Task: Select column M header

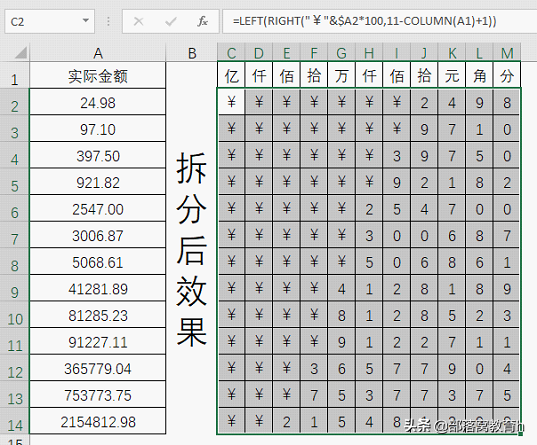Action: (507, 53)
